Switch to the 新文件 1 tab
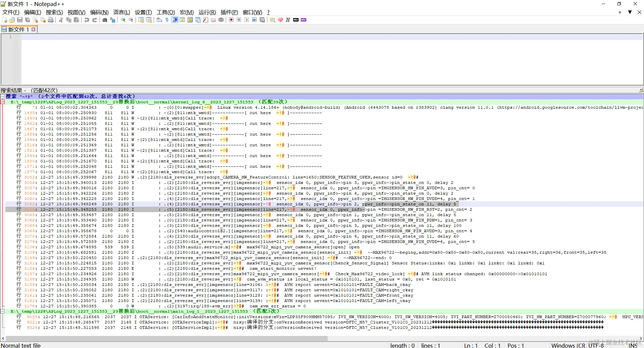Screen dimensions: 644x348 coord(18,30)
